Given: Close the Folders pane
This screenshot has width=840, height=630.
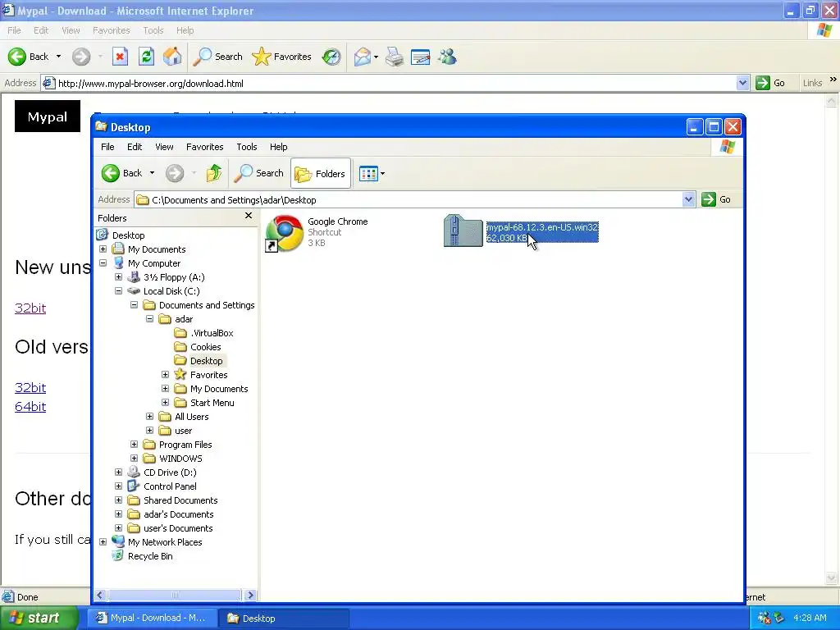Looking at the screenshot, I should (248, 216).
